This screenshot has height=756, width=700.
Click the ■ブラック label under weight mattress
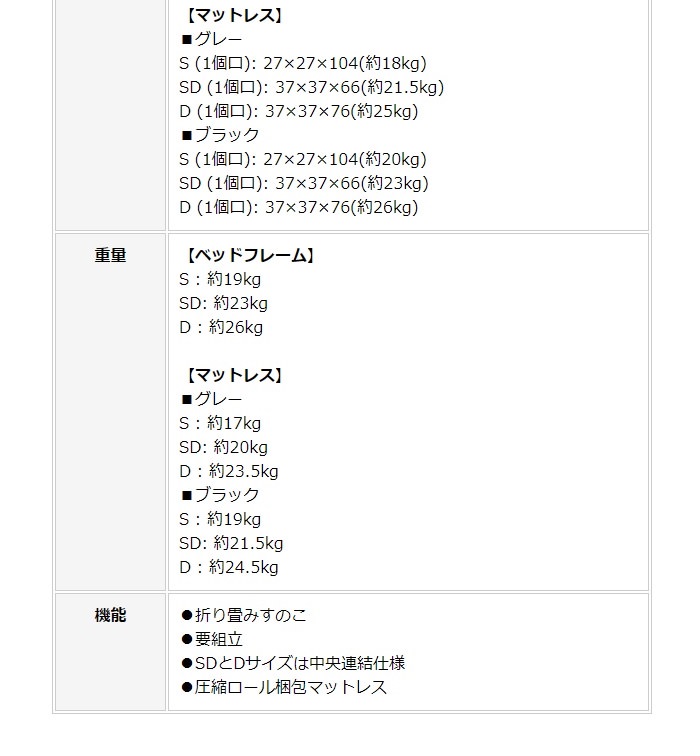tap(220, 495)
